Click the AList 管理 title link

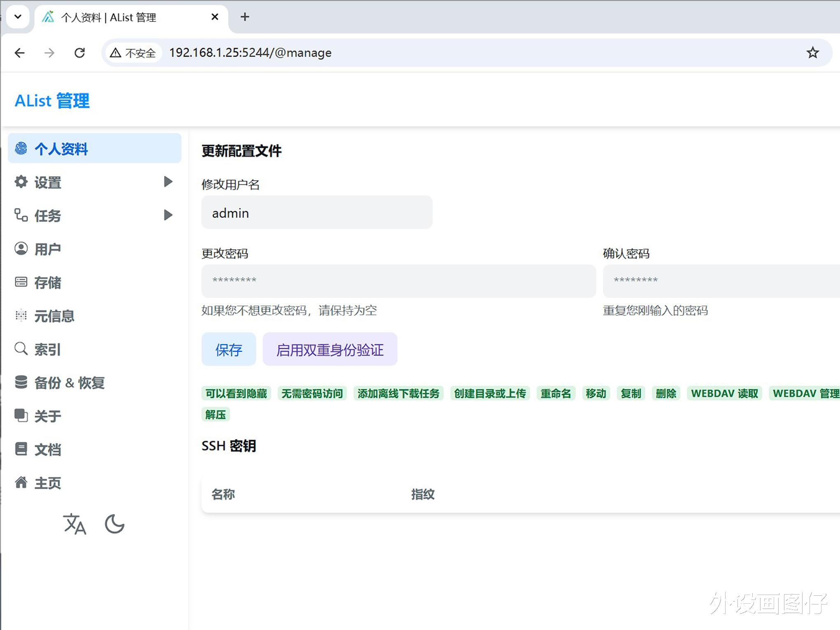point(52,101)
